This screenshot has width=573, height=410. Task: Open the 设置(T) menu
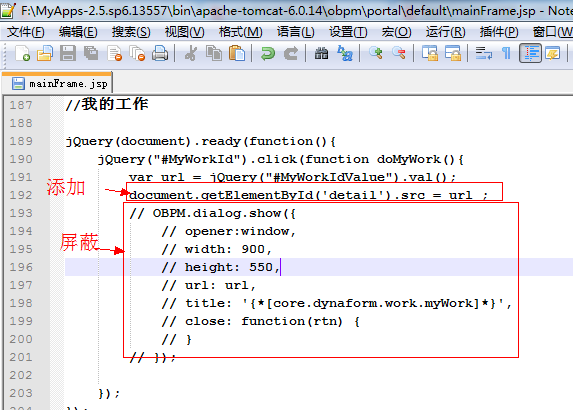coord(348,32)
